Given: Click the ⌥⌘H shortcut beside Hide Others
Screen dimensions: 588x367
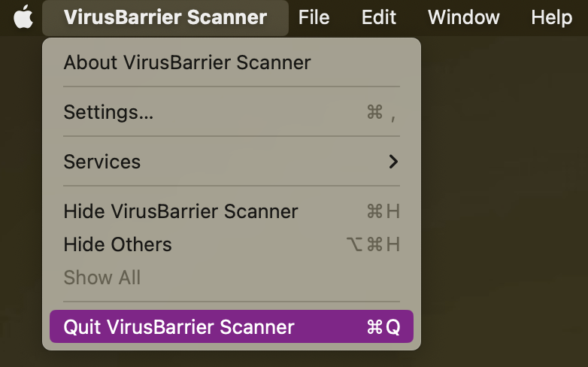Looking at the screenshot, I should tap(373, 244).
